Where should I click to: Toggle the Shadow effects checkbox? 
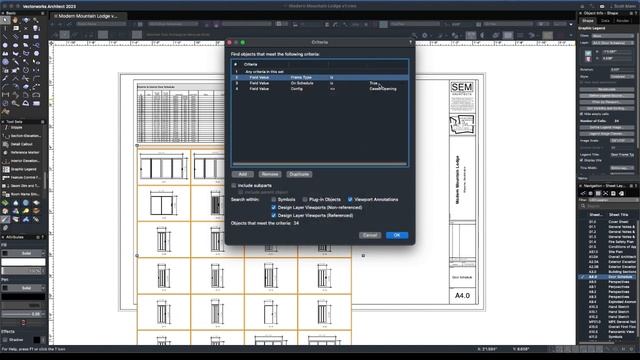click(x=5, y=340)
